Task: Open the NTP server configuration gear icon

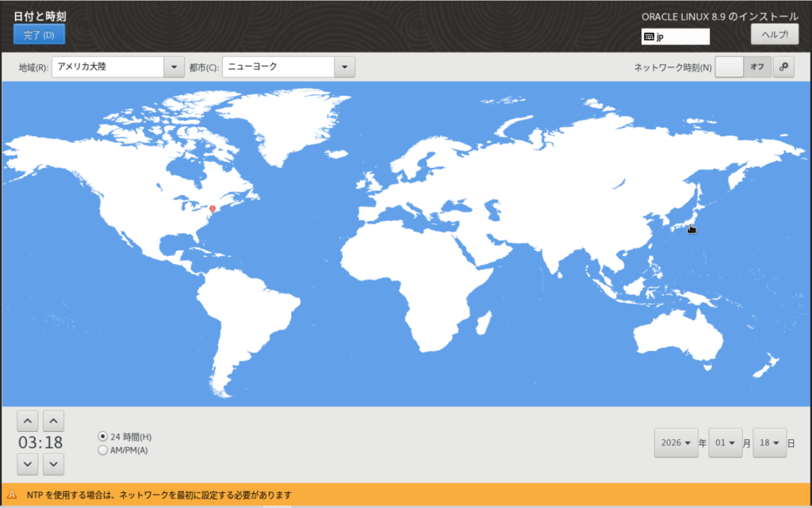Action: click(783, 67)
